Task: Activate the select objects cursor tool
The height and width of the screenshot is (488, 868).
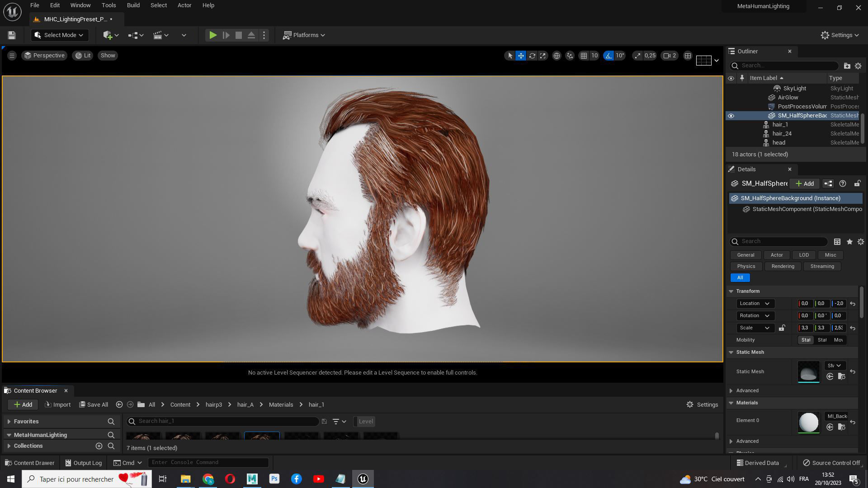Action: [510, 56]
